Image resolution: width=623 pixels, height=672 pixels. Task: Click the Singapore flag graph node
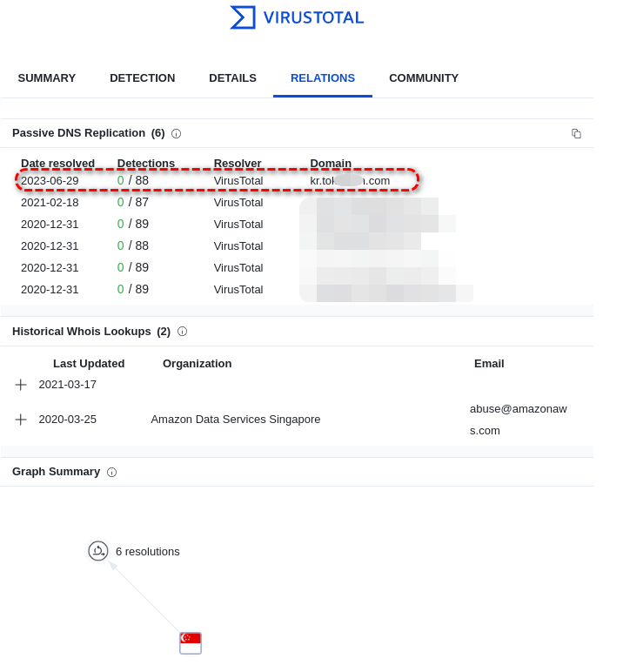(191, 643)
